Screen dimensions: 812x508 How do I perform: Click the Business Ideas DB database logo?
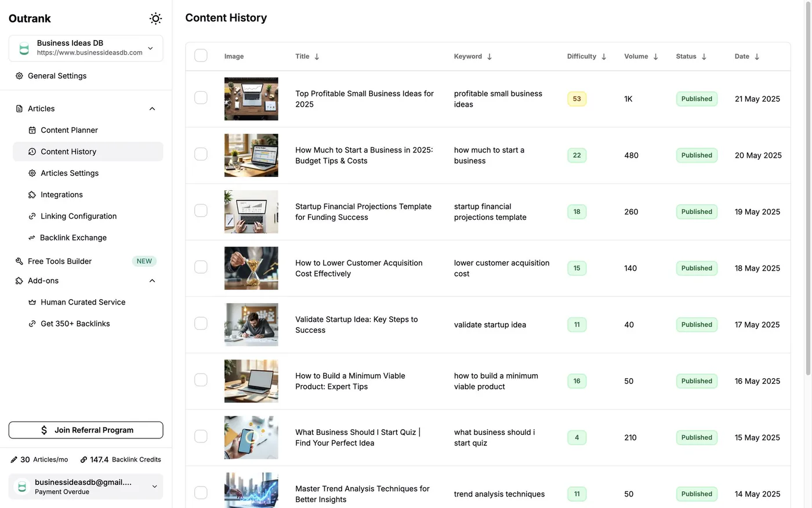click(24, 49)
